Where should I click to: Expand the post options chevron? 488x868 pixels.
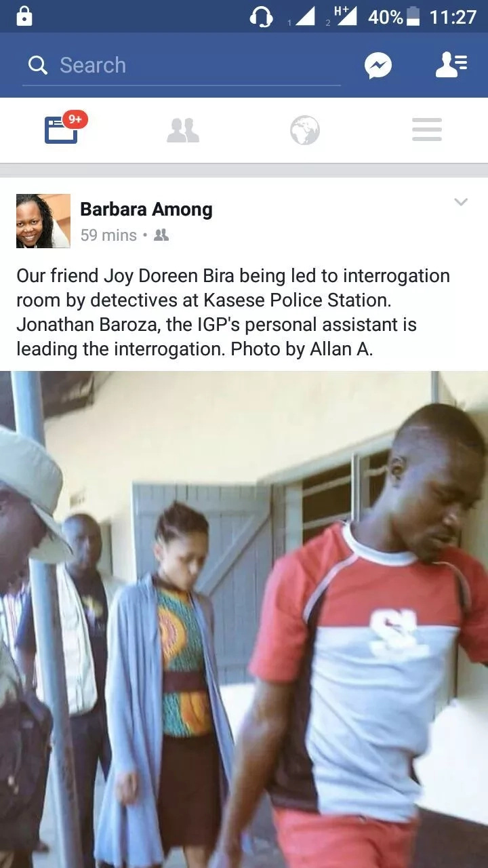(461, 201)
